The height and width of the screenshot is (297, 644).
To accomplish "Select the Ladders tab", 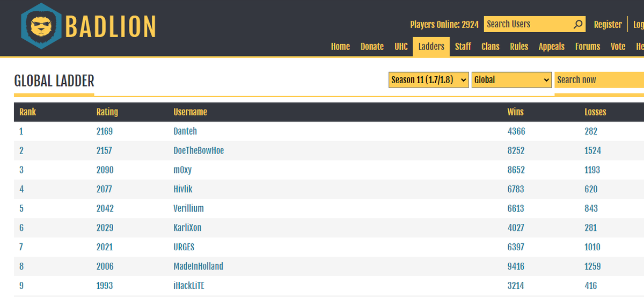I will point(431,47).
